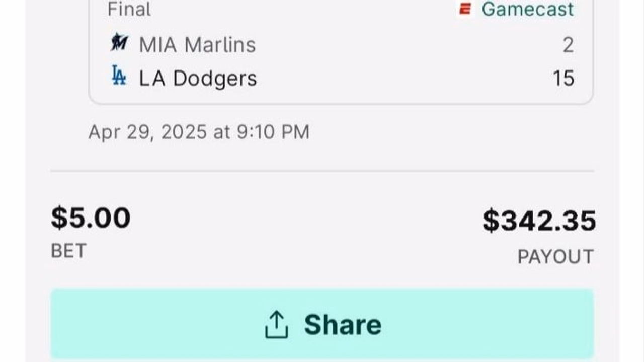
Task: Click the LA Dodgers team logo
Action: point(119,76)
